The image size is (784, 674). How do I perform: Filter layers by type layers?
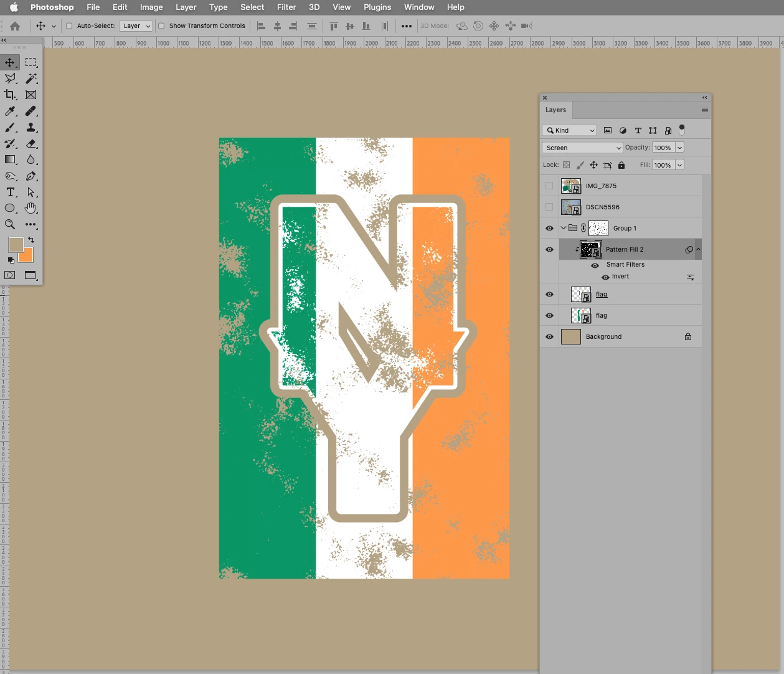click(638, 130)
